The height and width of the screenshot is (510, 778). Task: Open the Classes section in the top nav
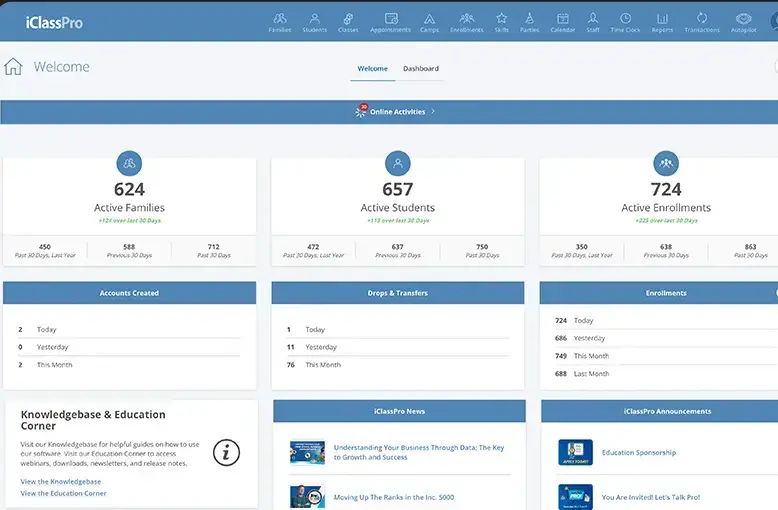point(348,23)
